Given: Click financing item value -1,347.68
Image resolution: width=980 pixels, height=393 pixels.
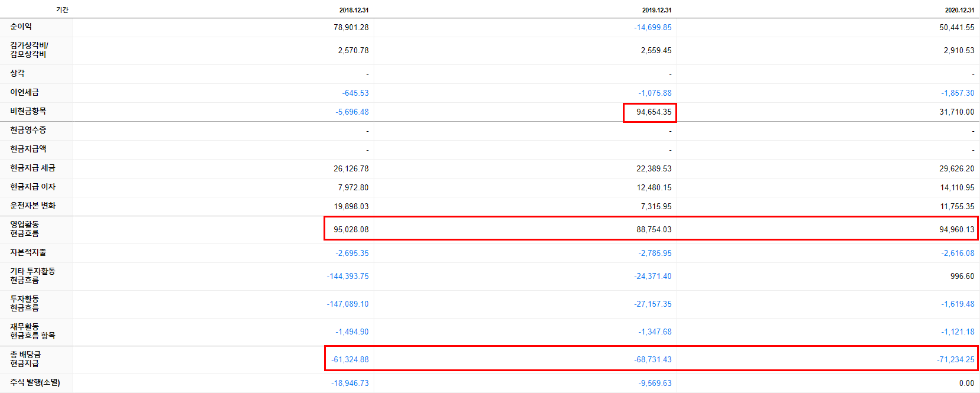Looking at the screenshot, I should coord(655,332).
